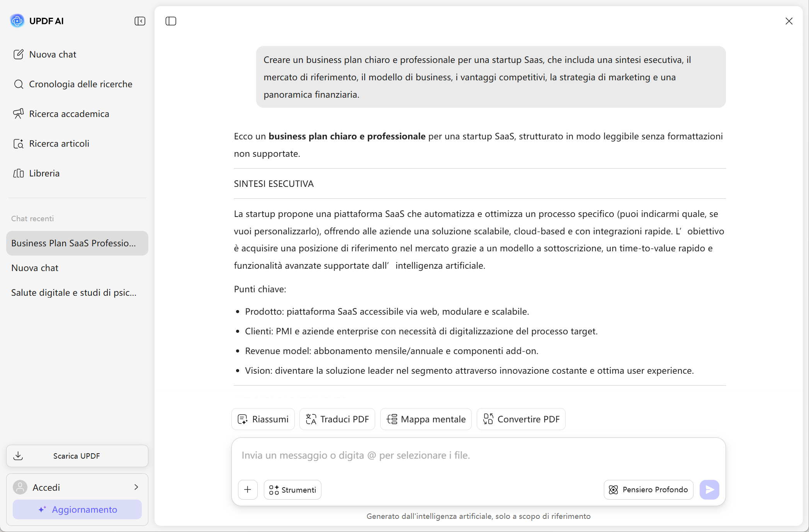Image resolution: width=809 pixels, height=532 pixels.
Task: Open the Salute digitale recent chat
Action: click(x=74, y=293)
